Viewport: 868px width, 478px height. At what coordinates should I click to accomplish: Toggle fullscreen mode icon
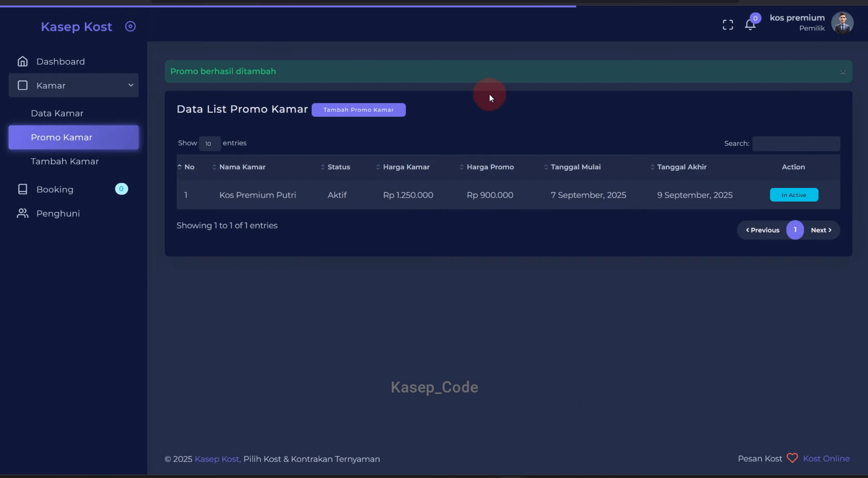pyautogui.click(x=727, y=25)
